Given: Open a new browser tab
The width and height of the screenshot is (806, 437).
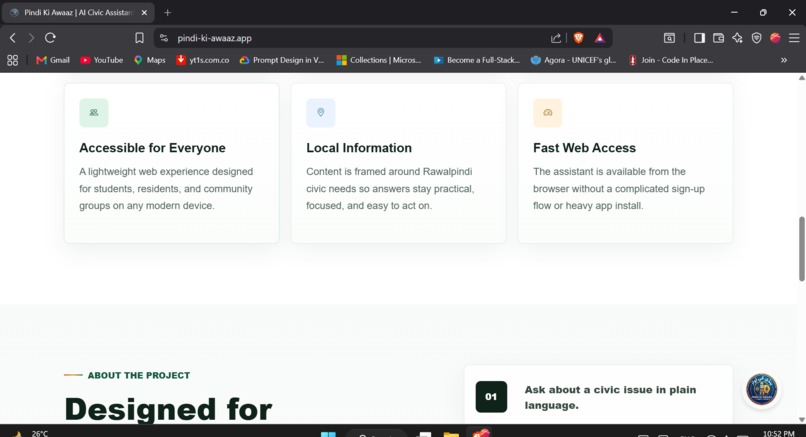Looking at the screenshot, I should pos(168,13).
